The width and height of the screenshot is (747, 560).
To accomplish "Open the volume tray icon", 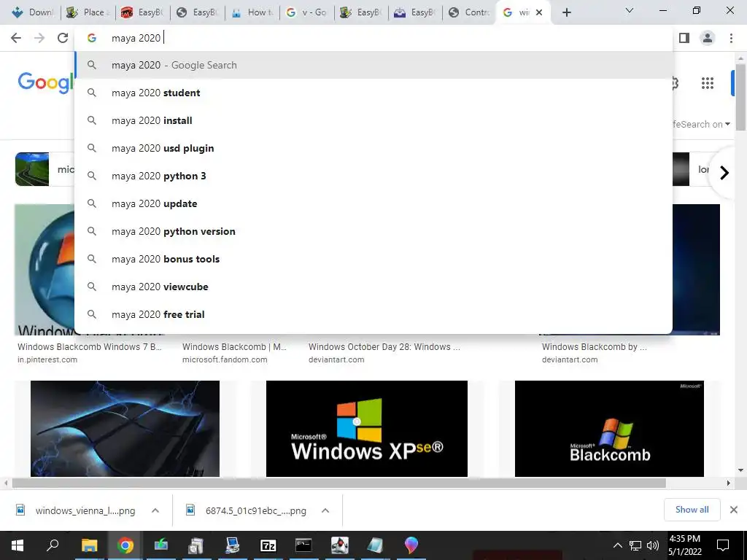I will click(653, 545).
